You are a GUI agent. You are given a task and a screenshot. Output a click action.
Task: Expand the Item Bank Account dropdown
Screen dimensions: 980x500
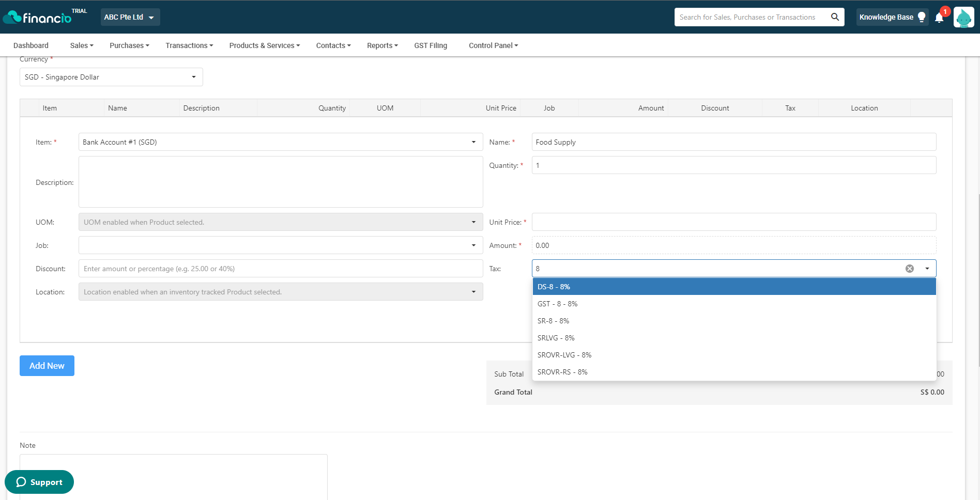point(281,142)
